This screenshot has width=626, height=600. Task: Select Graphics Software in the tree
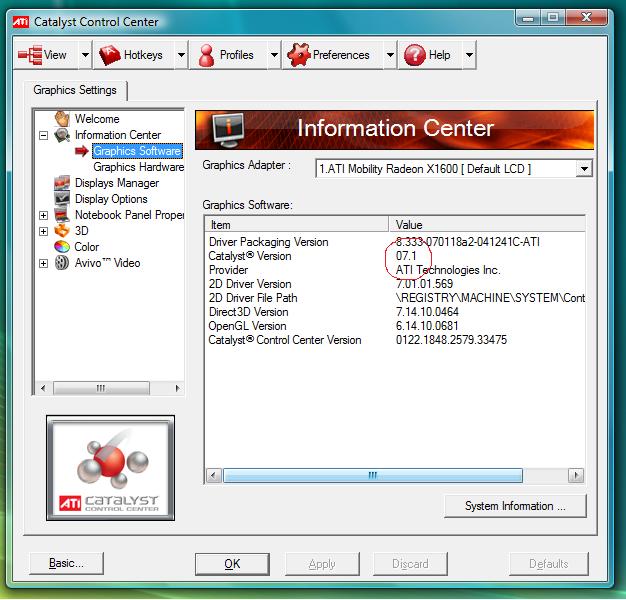[137, 151]
